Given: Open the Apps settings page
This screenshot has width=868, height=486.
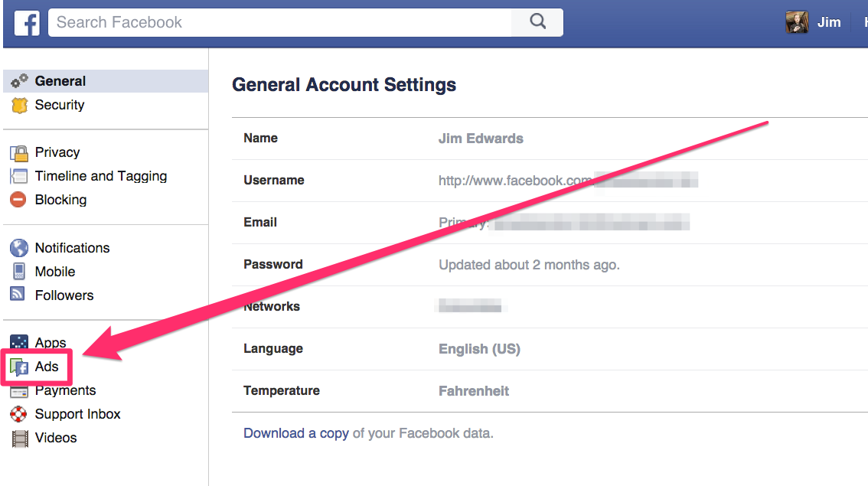Looking at the screenshot, I should coord(51,342).
